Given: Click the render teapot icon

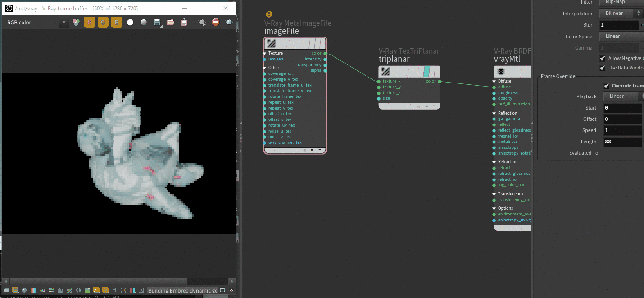Looking at the screenshot, I should click(229, 22).
